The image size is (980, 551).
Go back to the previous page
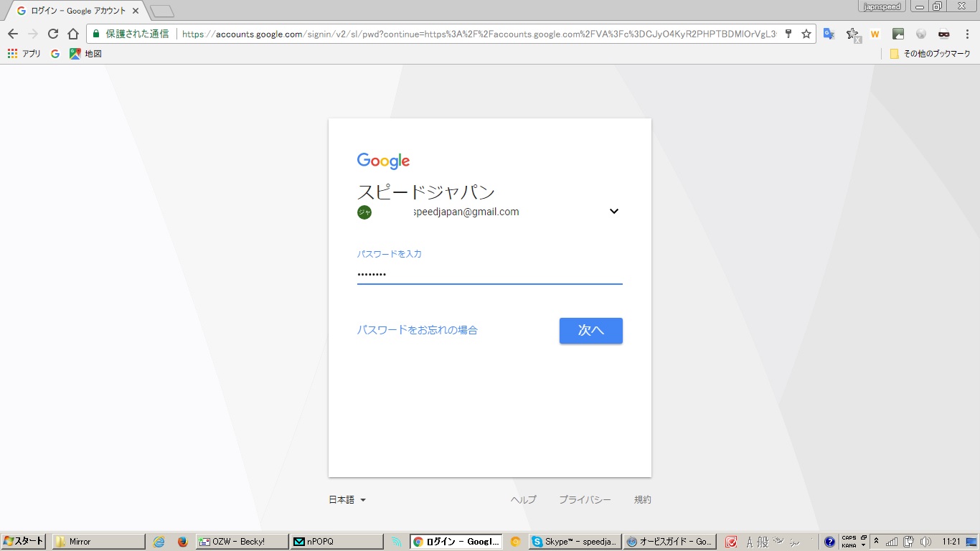click(13, 34)
